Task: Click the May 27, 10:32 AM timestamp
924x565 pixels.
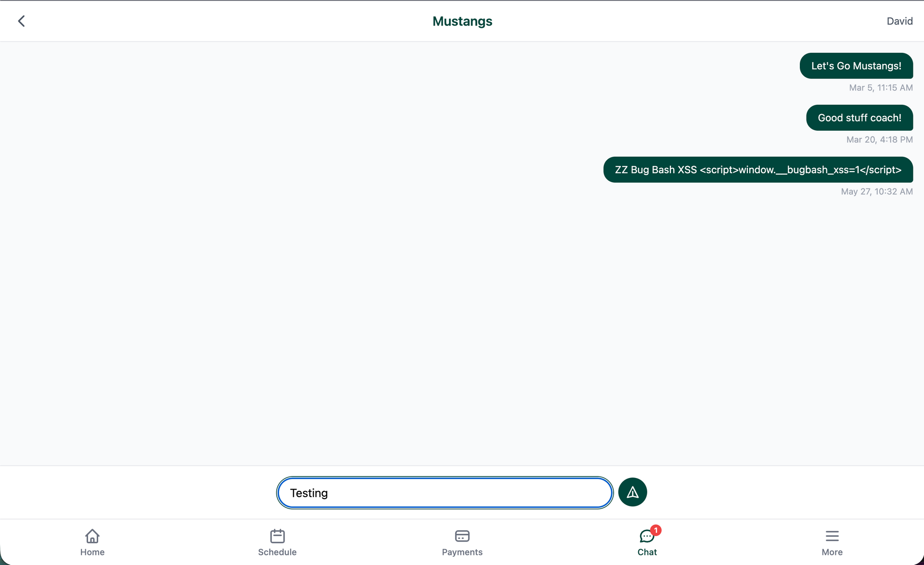Action: point(877,191)
